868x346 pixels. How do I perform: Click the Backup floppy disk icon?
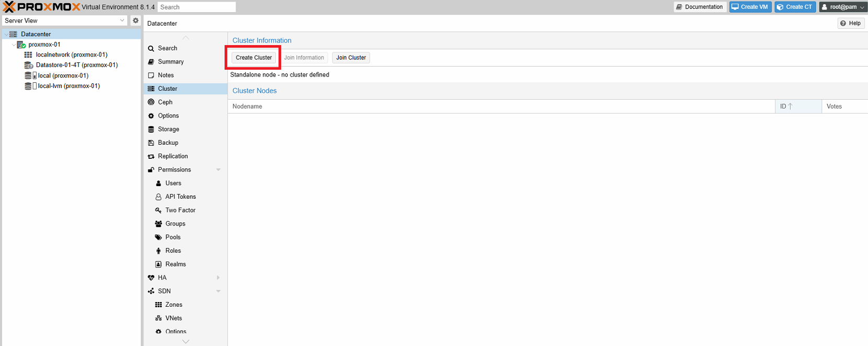coord(151,143)
